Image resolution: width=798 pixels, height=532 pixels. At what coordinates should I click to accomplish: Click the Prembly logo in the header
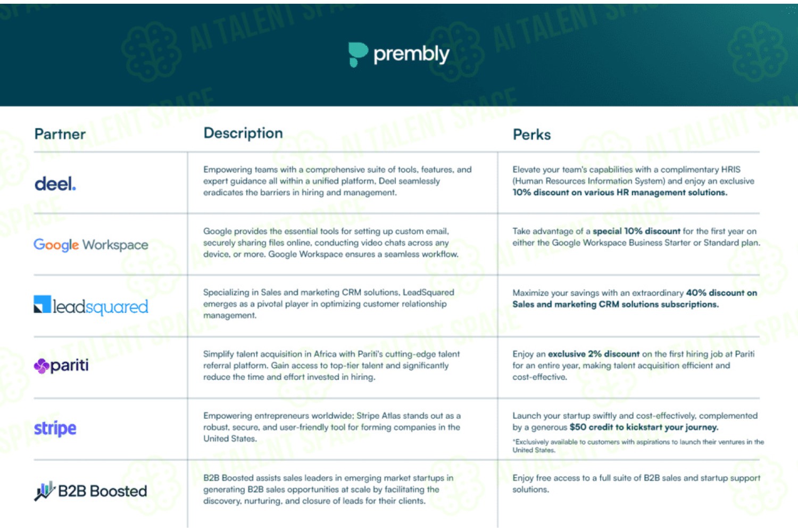point(399,54)
